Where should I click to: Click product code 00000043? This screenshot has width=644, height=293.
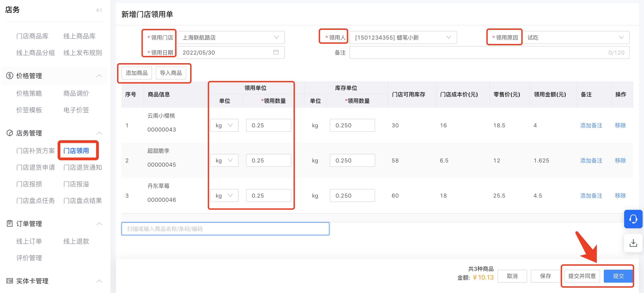(161, 129)
